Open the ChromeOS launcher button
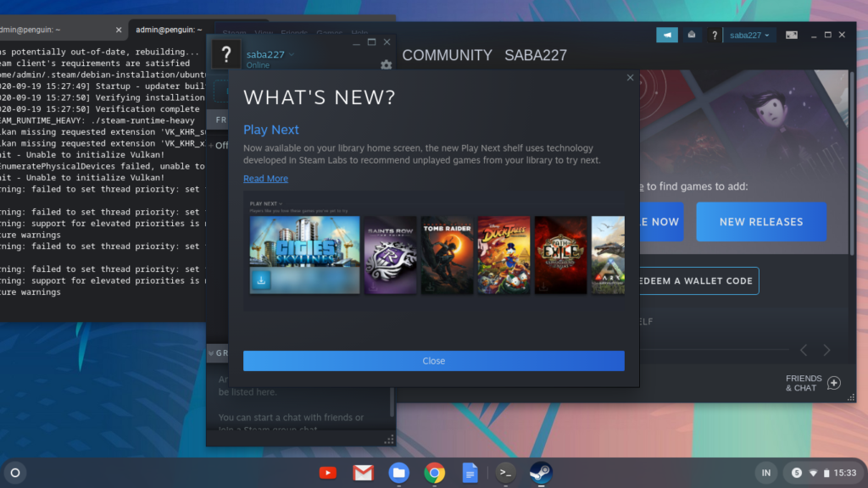 click(x=15, y=473)
